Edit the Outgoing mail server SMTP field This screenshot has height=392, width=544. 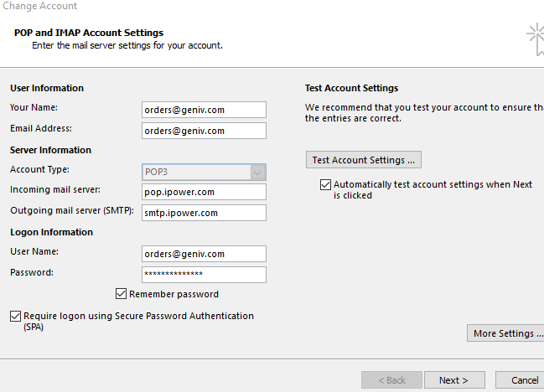coord(204,213)
